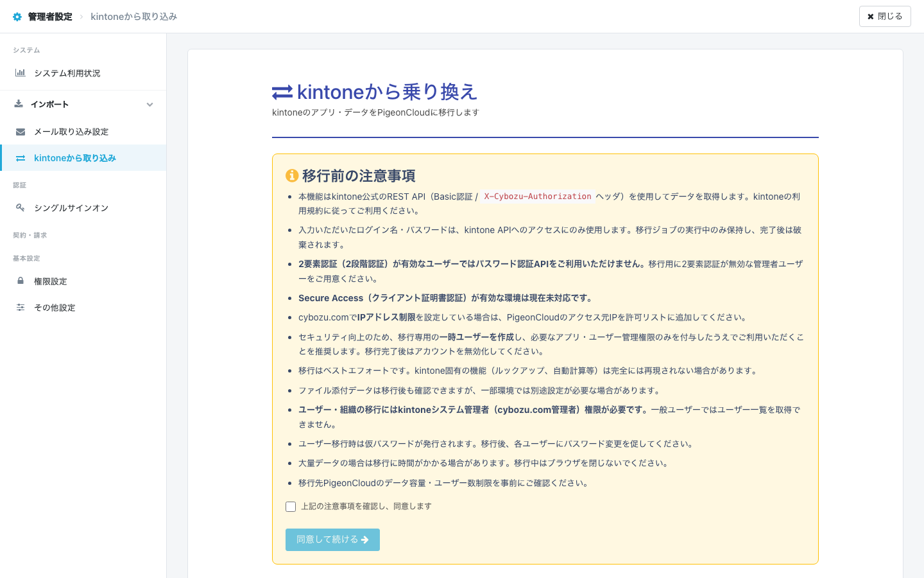Click the lock icon next to 権限設定

20,281
